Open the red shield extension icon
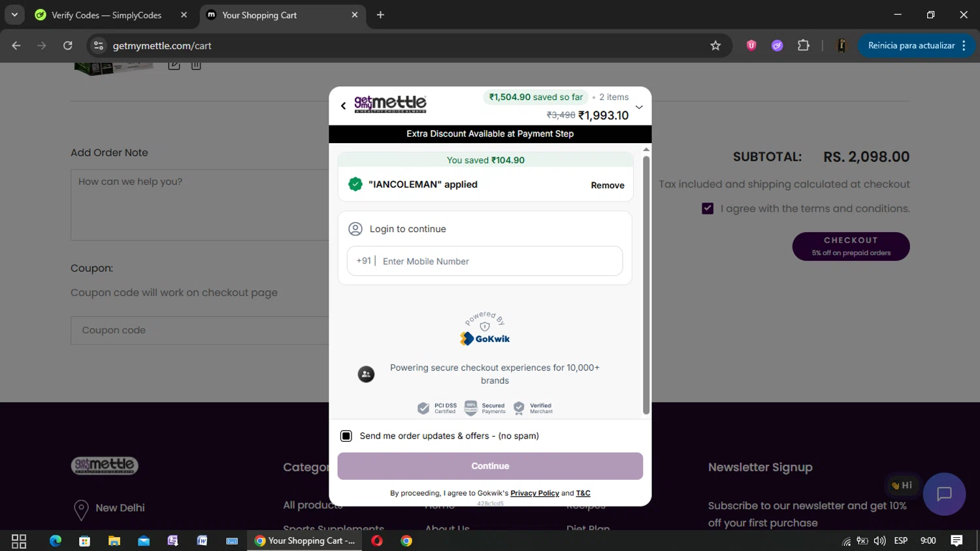980x551 pixels. [751, 46]
